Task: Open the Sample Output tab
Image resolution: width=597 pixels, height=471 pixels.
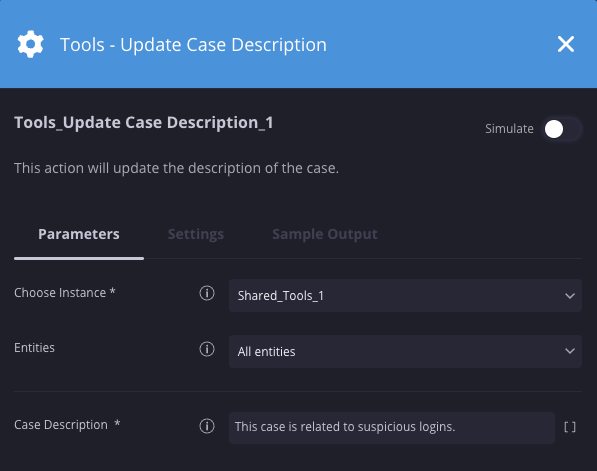Action: pyautogui.click(x=325, y=234)
